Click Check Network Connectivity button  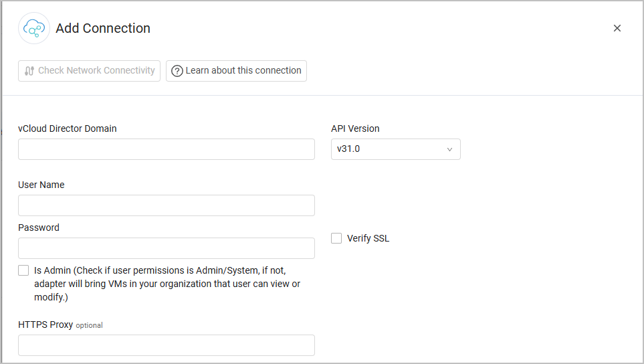(x=89, y=71)
